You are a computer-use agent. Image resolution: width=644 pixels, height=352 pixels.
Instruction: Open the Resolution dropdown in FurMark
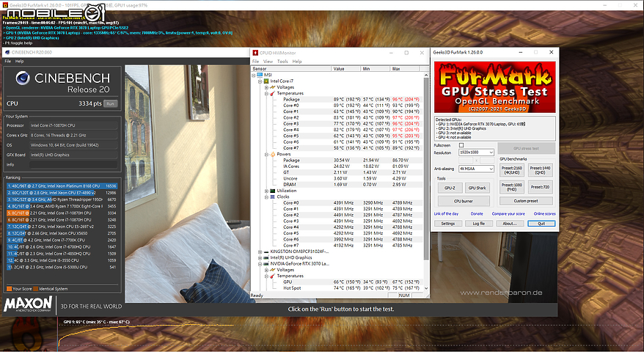(476, 153)
